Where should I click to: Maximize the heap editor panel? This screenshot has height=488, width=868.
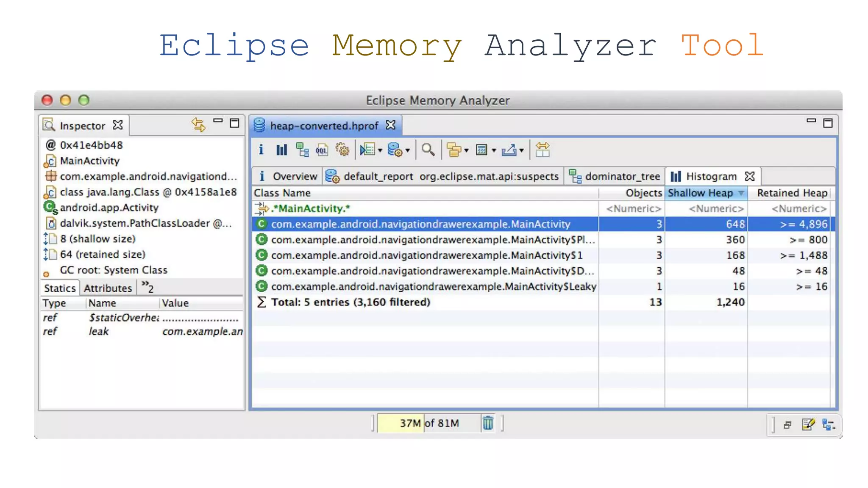pos(828,123)
